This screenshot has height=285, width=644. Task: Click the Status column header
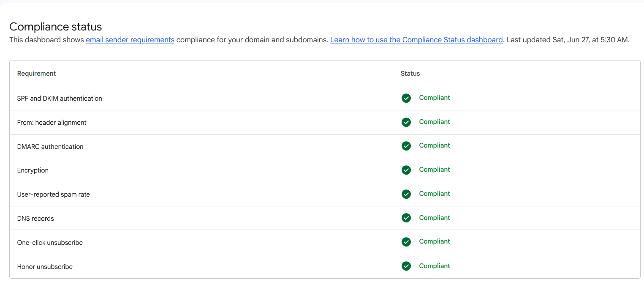tap(410, 74)
